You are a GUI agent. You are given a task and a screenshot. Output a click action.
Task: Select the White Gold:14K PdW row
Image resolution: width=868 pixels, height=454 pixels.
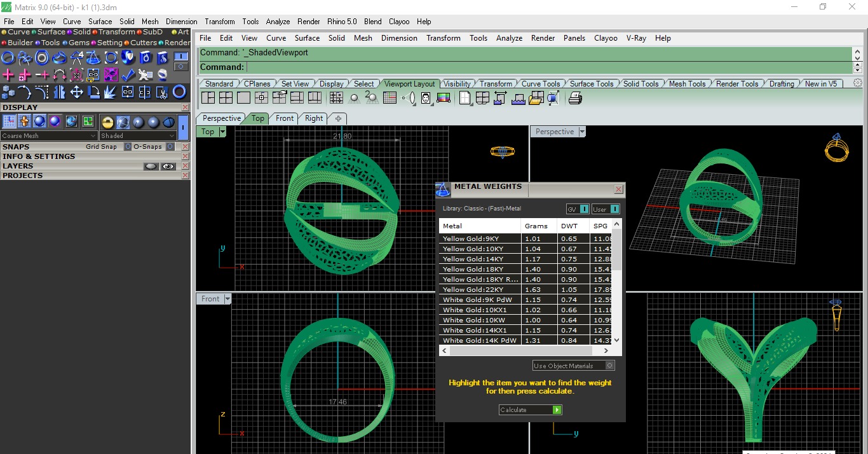coord(526,340)
